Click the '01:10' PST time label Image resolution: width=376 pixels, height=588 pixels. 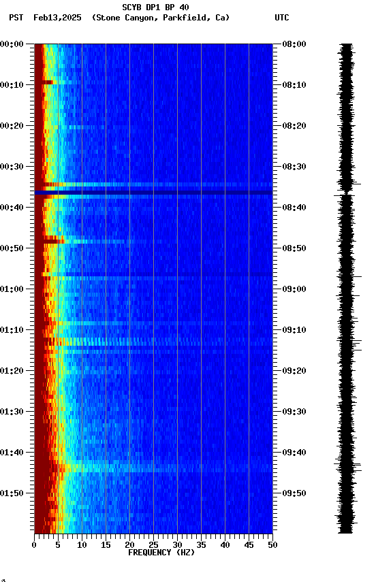point(12,330)
